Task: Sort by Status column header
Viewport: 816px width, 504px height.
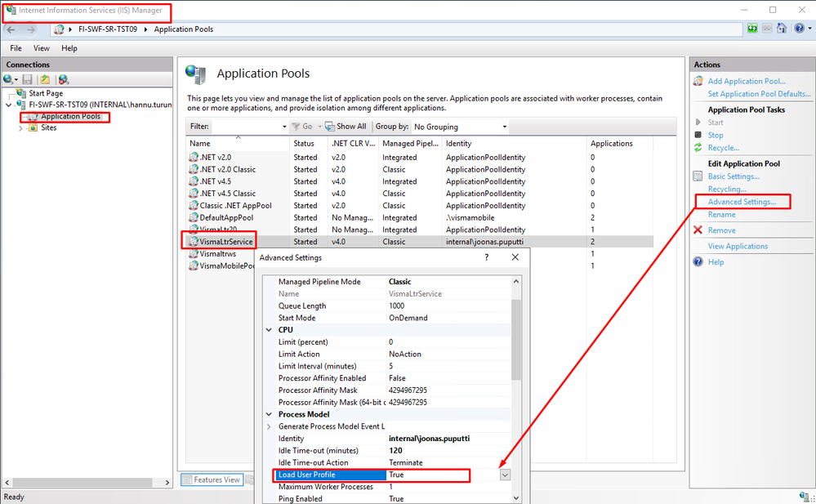Action: point(309,143)
